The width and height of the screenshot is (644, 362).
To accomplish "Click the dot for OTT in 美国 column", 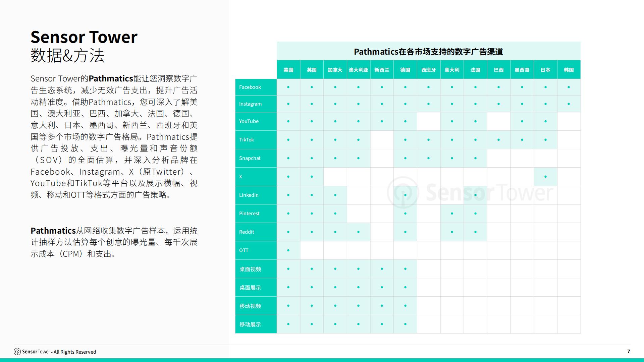I will (288, 250).
